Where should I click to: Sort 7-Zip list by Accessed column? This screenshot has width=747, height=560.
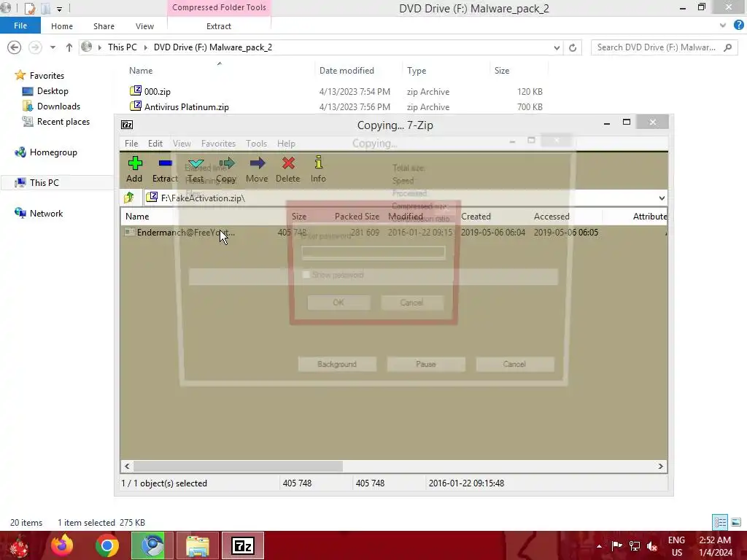pyautogui.click(x=551, y=216)
